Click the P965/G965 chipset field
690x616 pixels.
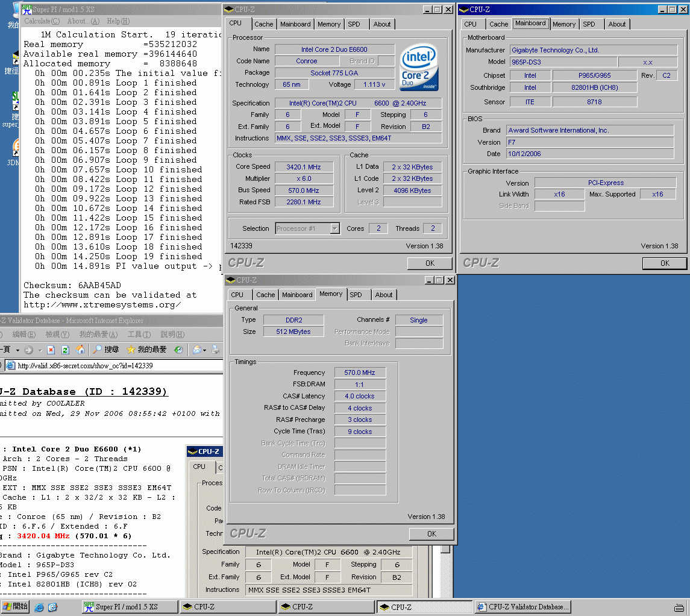(595, 76)
